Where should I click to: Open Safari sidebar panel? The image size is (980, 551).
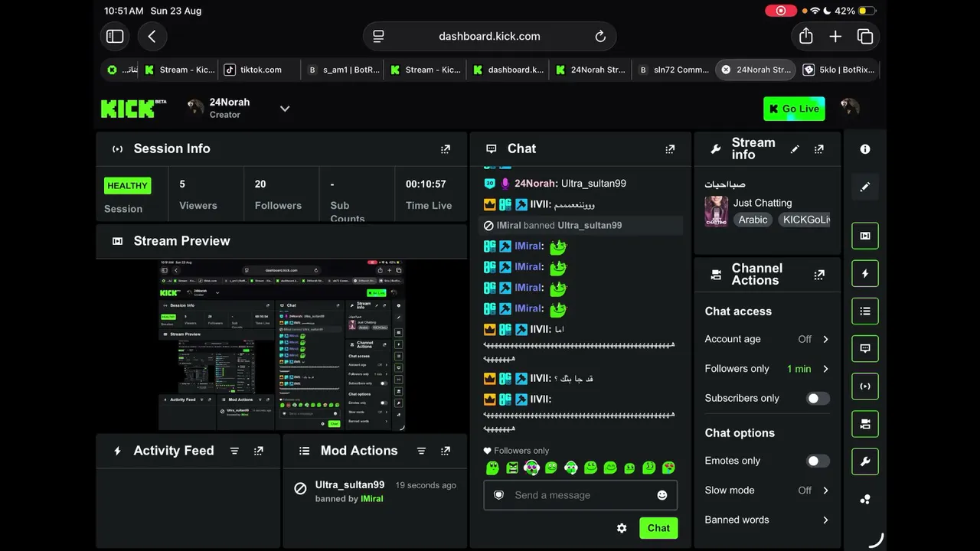pyautogui.click(x=115, y=36)
